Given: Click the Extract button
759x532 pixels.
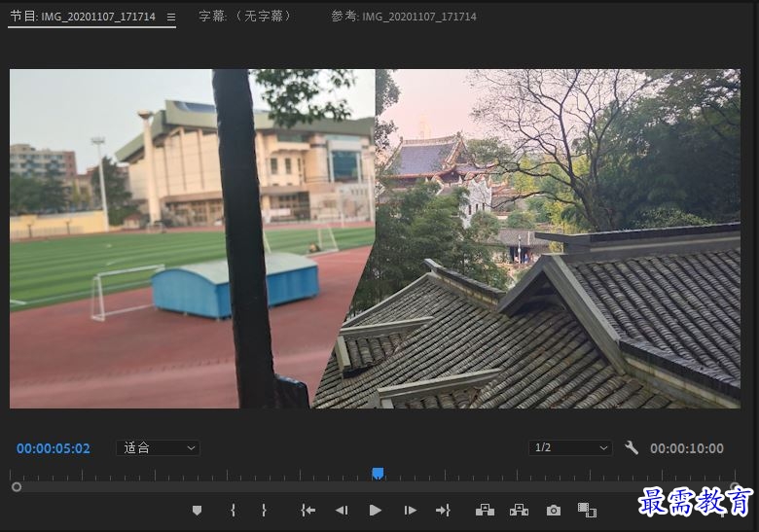Looking at the screenshot, I should coord(520,511).
